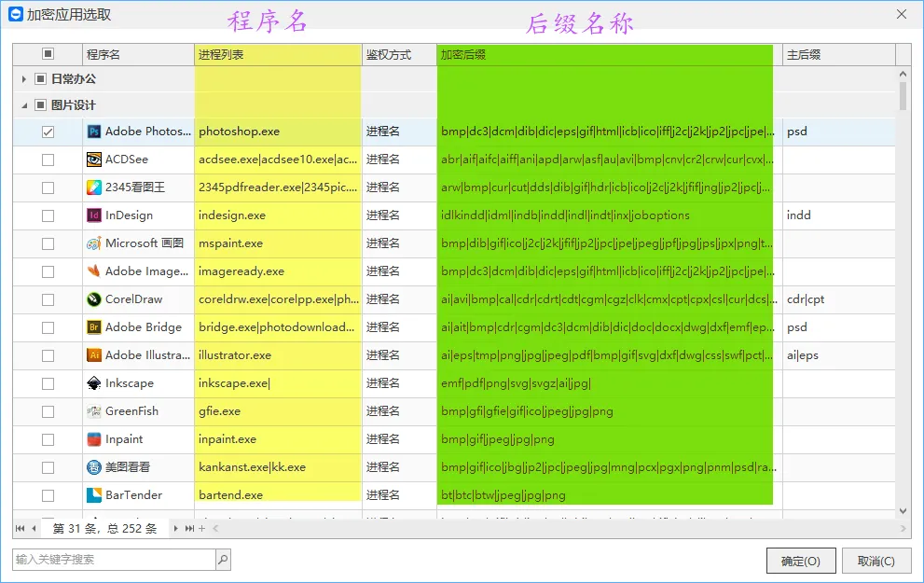This screenshot has height=583, width=924.
Task: Collapse the 图片设计 group
Action: click(x=24, y=105)
